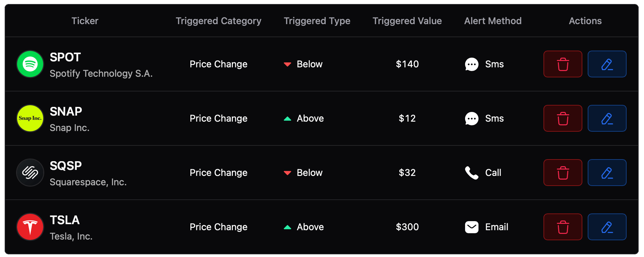Viewport: 644px width, 257px height.
Task: Delete the SPOT price alert
Action: pyautogui.click(x=563, y=64)
